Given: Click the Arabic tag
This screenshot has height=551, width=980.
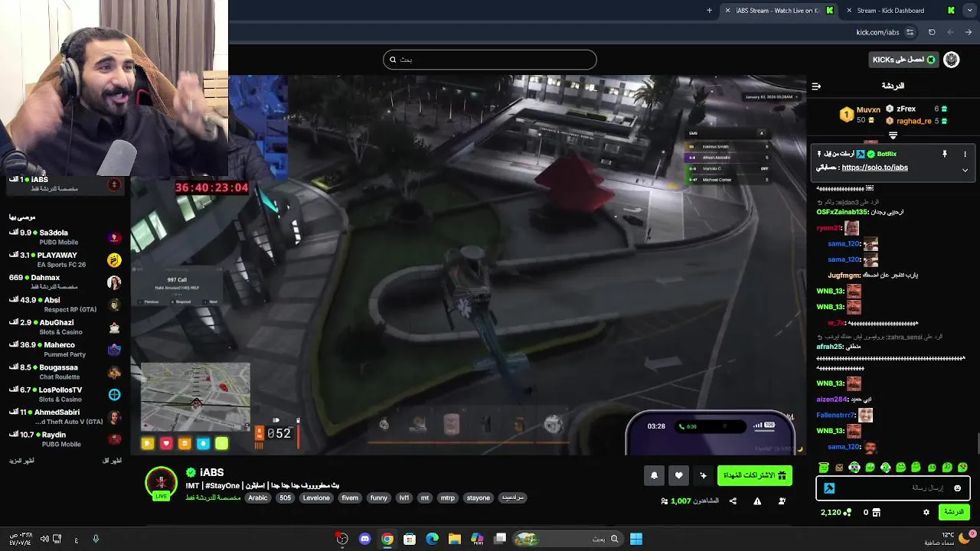Looking at the screenshot, I should [x=258, y=497].
